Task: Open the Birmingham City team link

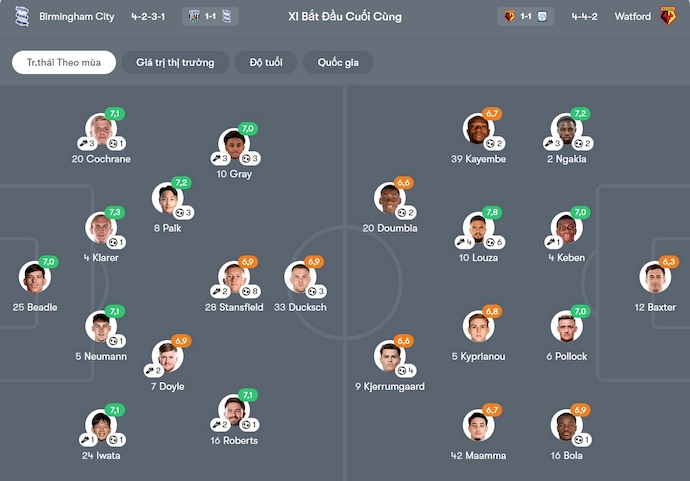Action: click(78, 17)
